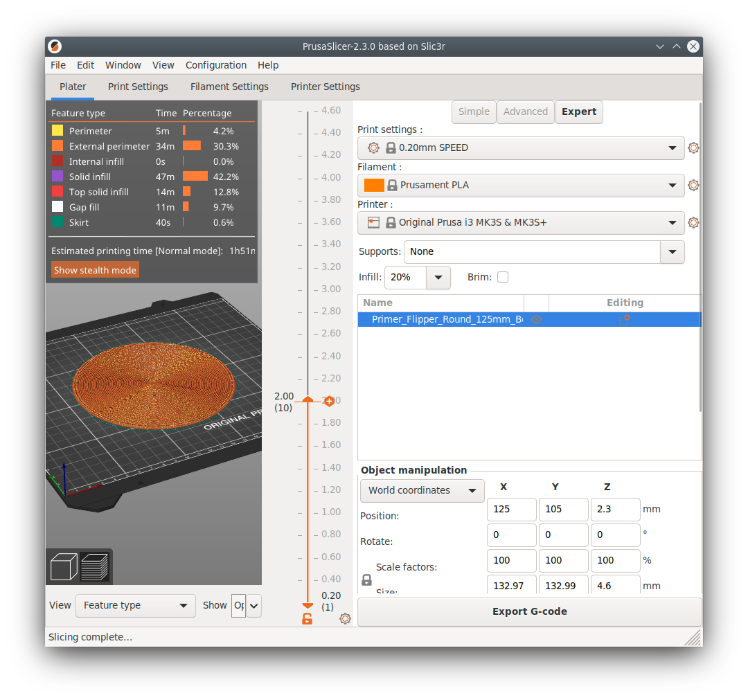Switch to Printer Settings tab
This screenshot has height=700, width=748.
[326, 87]
